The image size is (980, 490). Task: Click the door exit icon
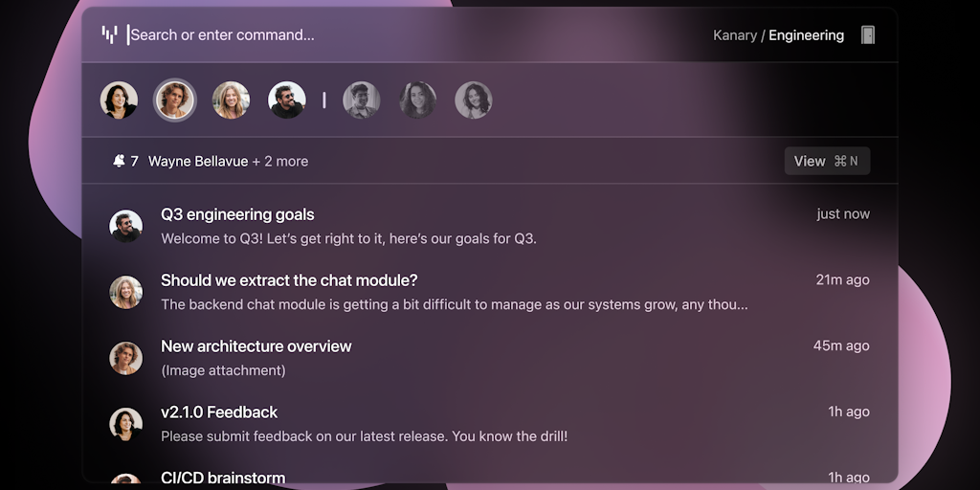tap(867, 35)
